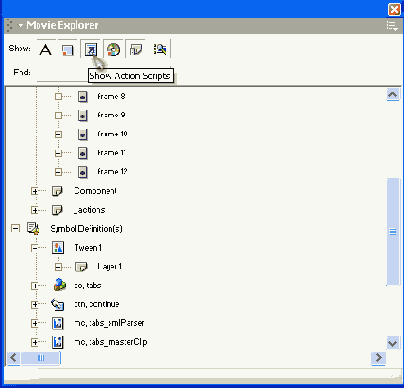Click the frame 10 icon

coord(82,134)
